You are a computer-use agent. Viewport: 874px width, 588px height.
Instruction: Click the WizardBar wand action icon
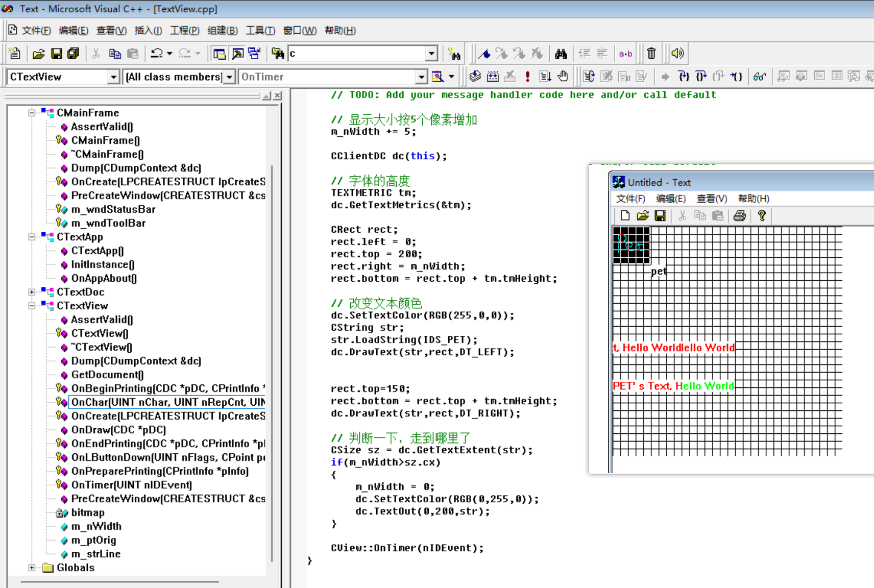(438, 77)
